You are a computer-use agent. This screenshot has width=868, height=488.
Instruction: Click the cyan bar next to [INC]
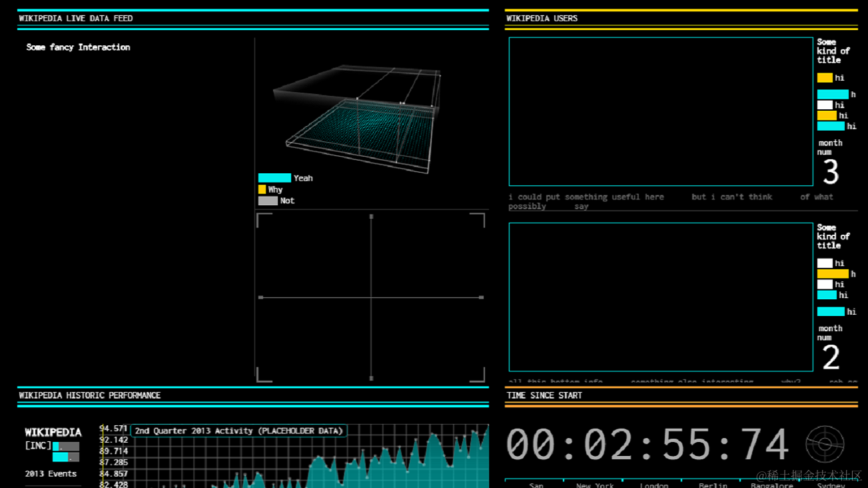pos(56,447)
